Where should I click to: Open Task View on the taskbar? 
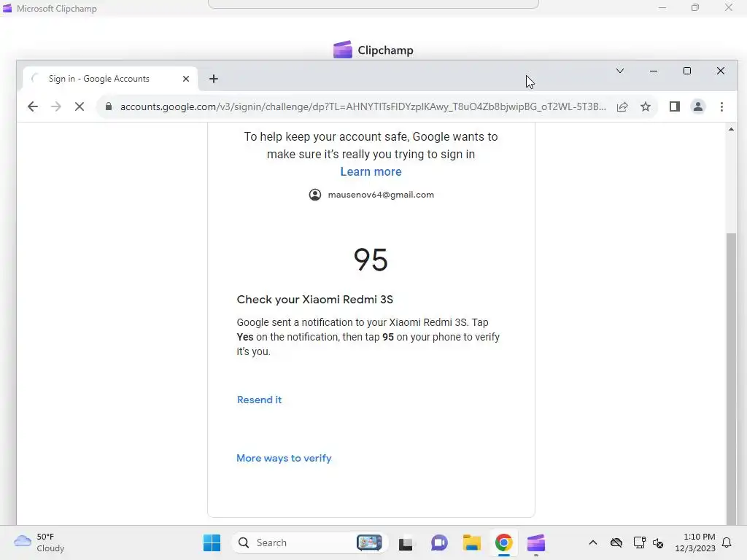tap(406, 542)
